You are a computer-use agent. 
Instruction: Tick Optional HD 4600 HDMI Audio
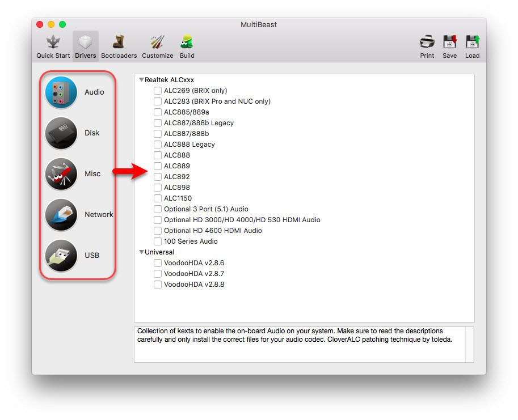point(158,231)
